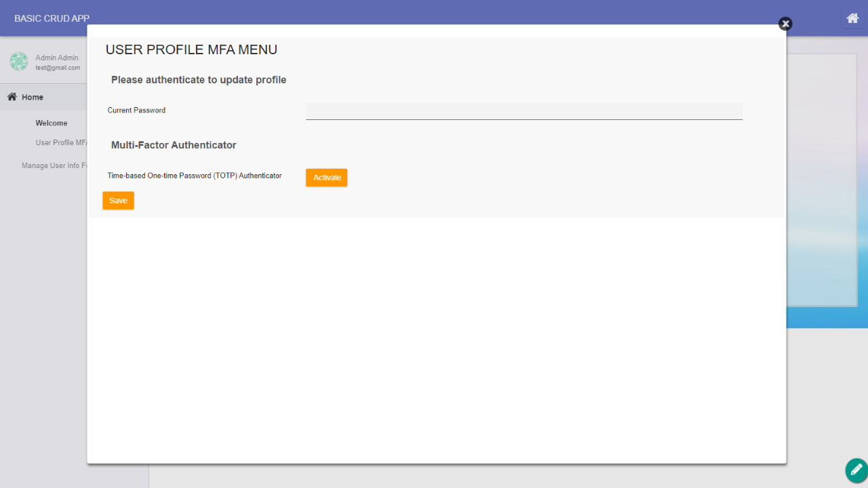Click the house icon beside Home in sidebar
Screen dimensions: 868x488
coord(12,97)
